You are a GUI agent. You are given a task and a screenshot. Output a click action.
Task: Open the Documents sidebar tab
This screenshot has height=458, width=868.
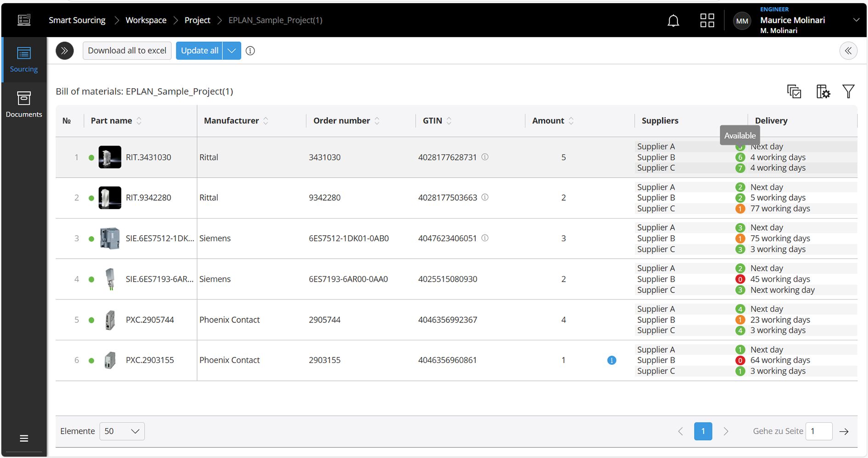click(x=24, y=105)
